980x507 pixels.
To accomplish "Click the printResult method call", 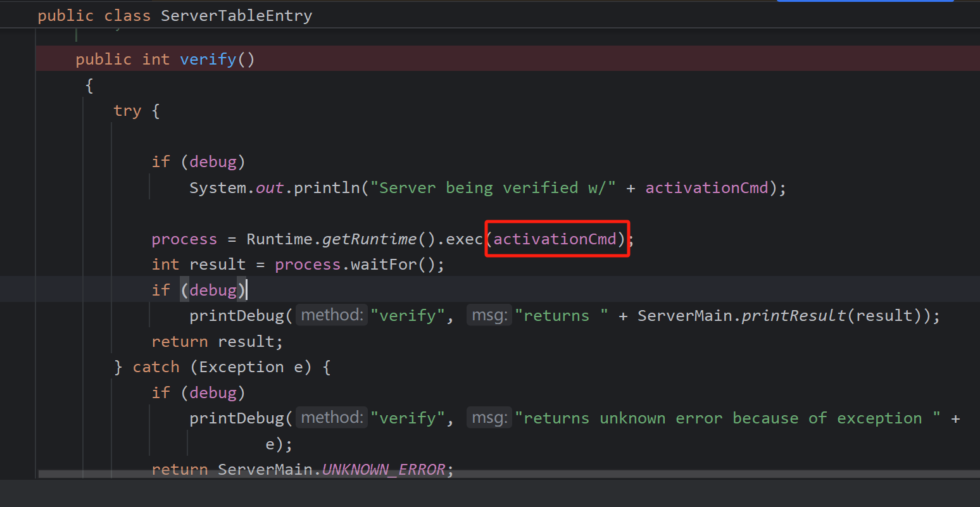I will click(794, 316).
